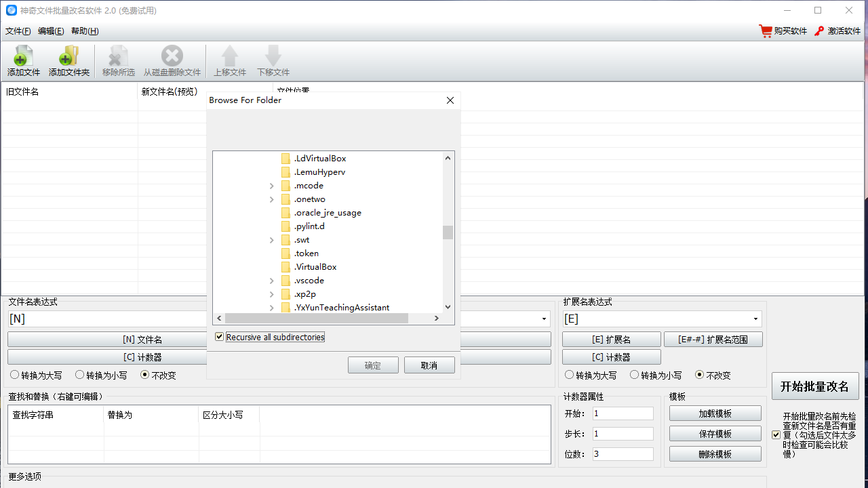Select the extension convert to uppercase radio
Image resolution: width=868 pixels, height=488 pixels.
coord(569,375)
